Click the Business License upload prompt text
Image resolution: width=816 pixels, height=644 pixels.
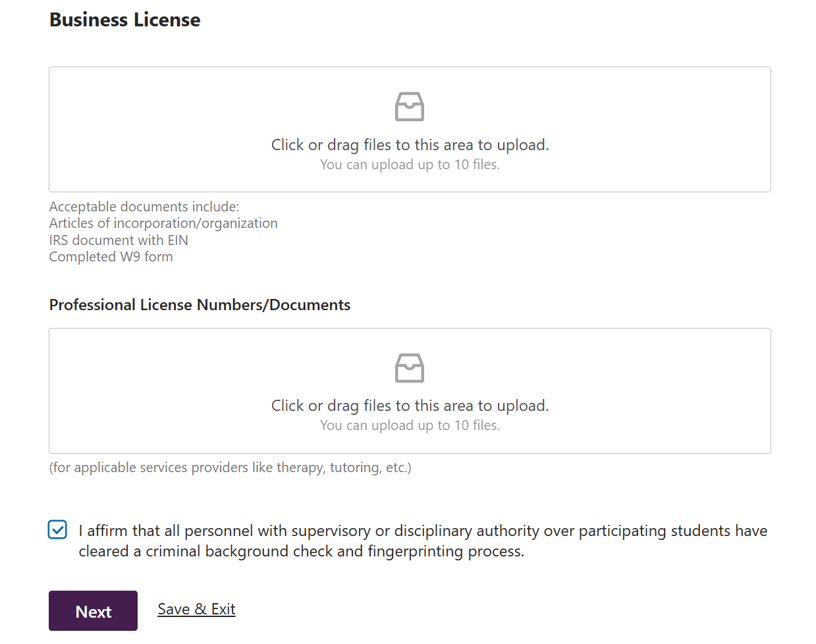[410, 145]
